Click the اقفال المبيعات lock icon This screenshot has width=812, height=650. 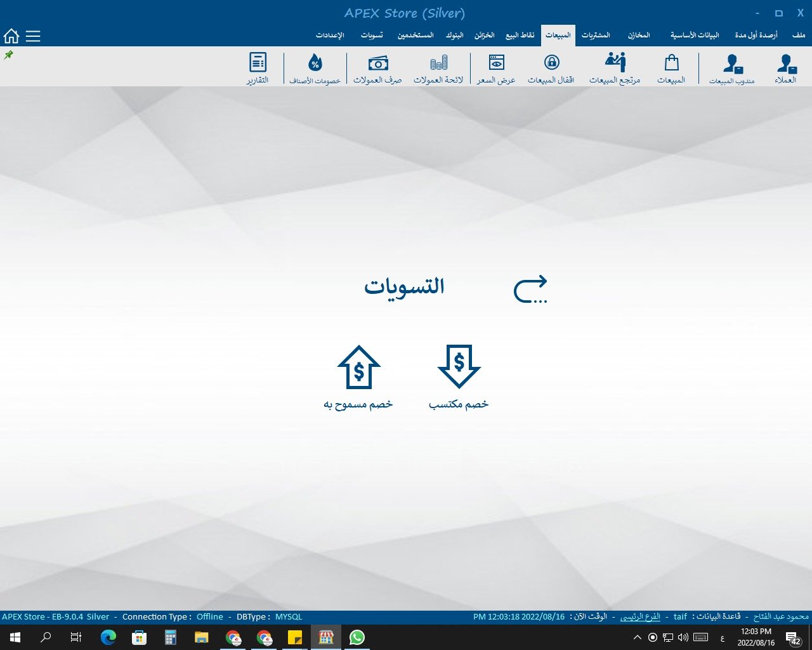551,68
